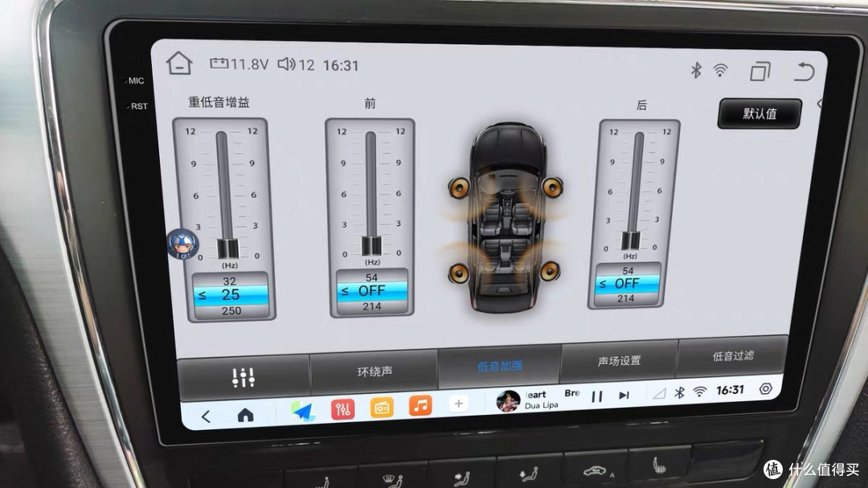
Task: Tap the 16:31 time in top bar
Action: (x=341, y=65)
